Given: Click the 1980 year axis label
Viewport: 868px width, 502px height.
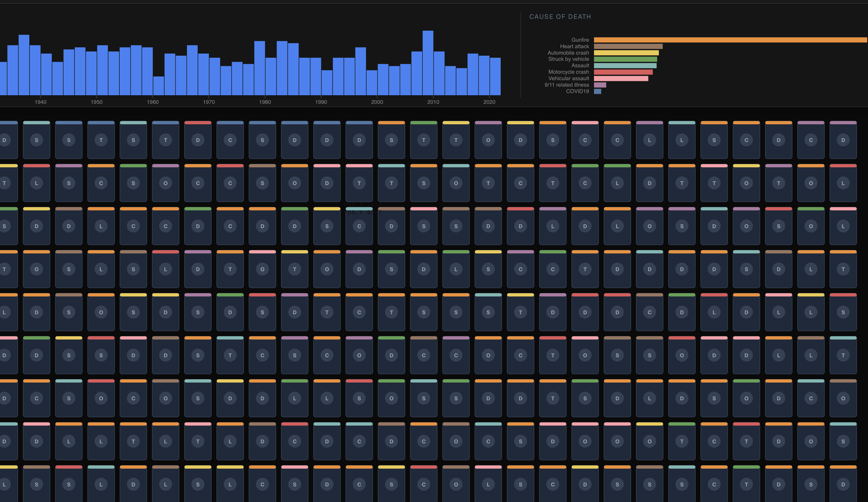Looking at the screenshot, I should coord(265,102).
